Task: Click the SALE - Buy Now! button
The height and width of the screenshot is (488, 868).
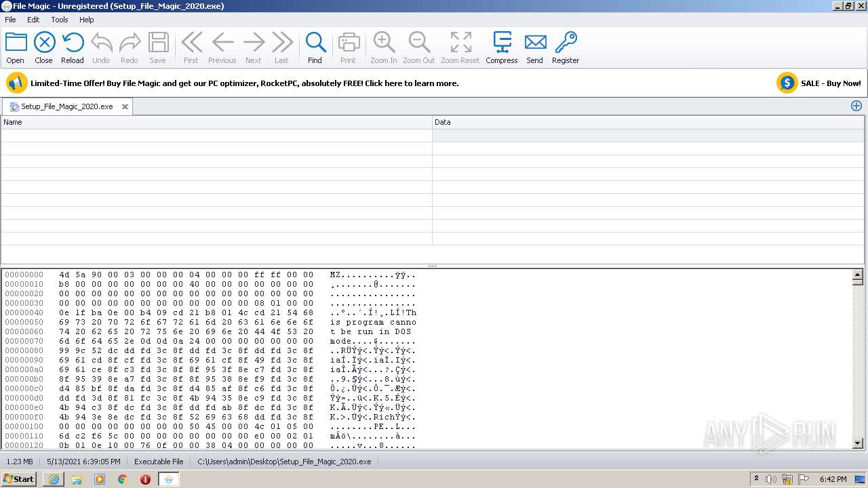Action: pyautogui.click(x=831, y=83)
